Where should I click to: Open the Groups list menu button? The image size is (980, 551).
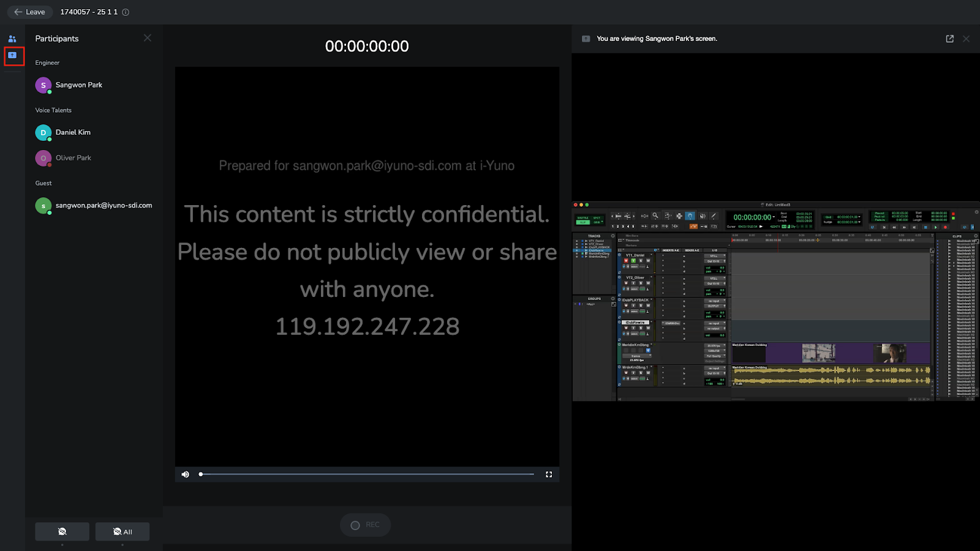pos(612,299)
